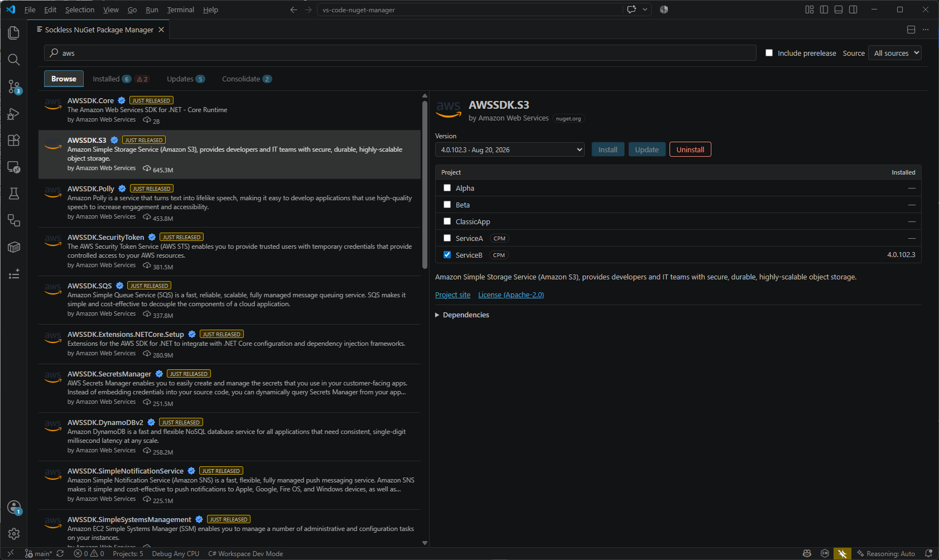The image size is (939, 560).
Task: Enable the Include prerelease checkbox
Action: point(769,52)
